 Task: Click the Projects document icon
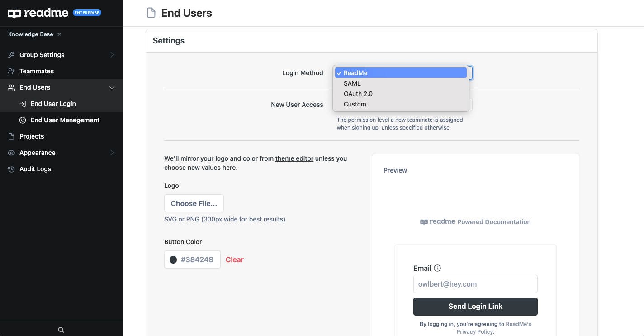point(12,136)
